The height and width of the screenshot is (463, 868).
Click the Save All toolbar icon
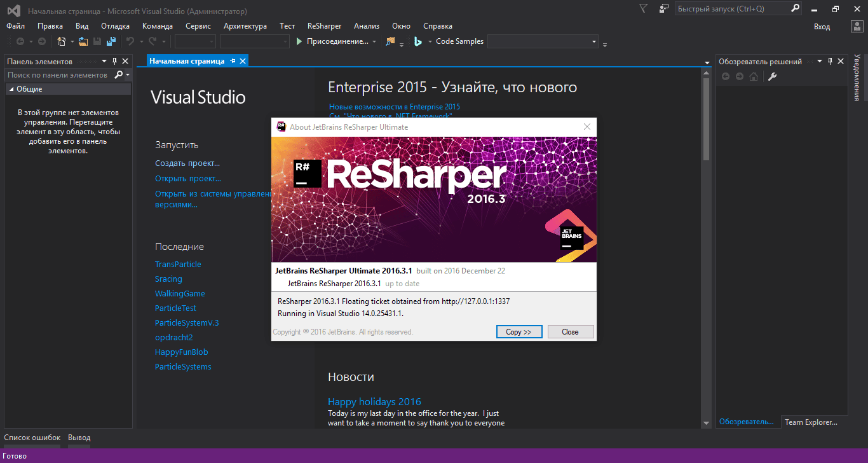[x=111, y=41]
